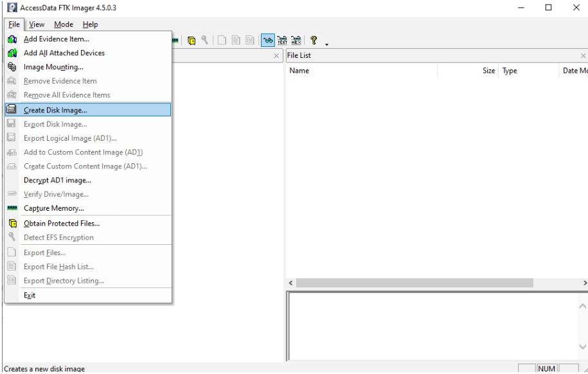
Task: Switch to TEXT view mode in toolbar
Action: 282,40
